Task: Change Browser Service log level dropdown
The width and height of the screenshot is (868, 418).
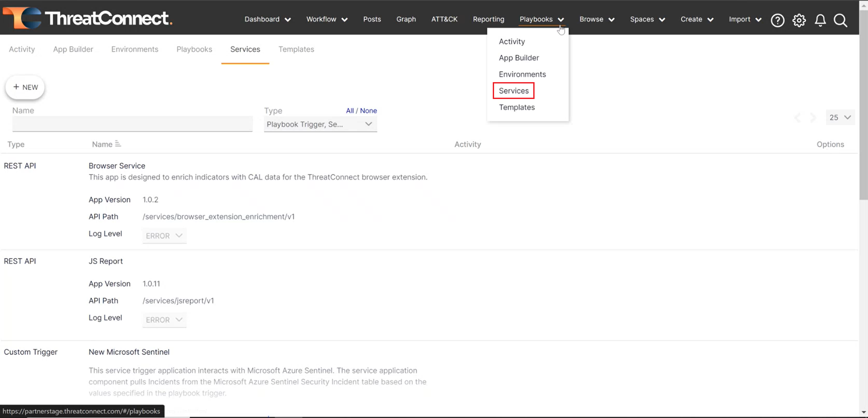Action: click(164, 236)
